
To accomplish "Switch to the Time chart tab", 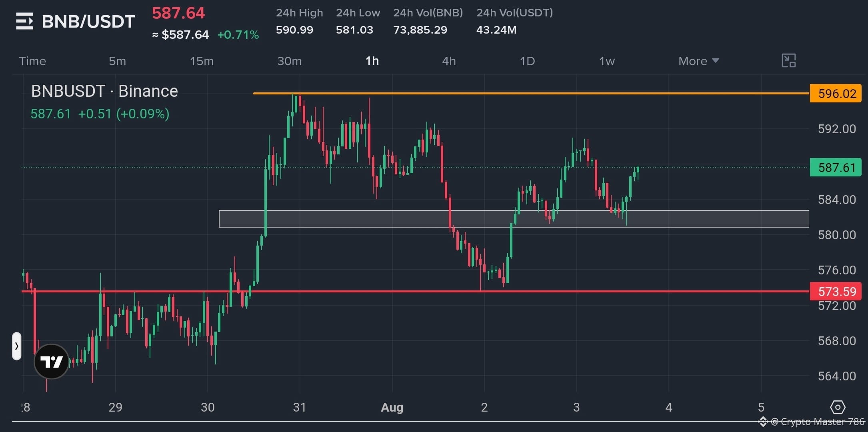I will pos(32,61).
